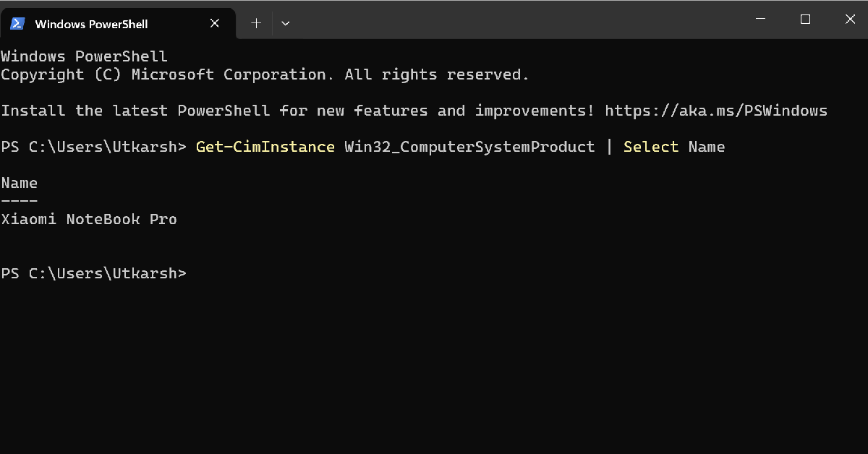The width and height of the screenshot is (868, 454).
Task: Maximize the terminal window
Action: click(805, 20)
